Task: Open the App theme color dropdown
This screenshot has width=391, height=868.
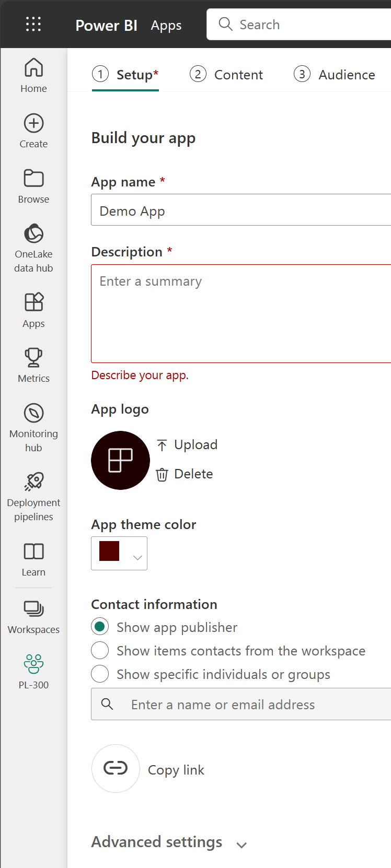Action: coord(119,553)
